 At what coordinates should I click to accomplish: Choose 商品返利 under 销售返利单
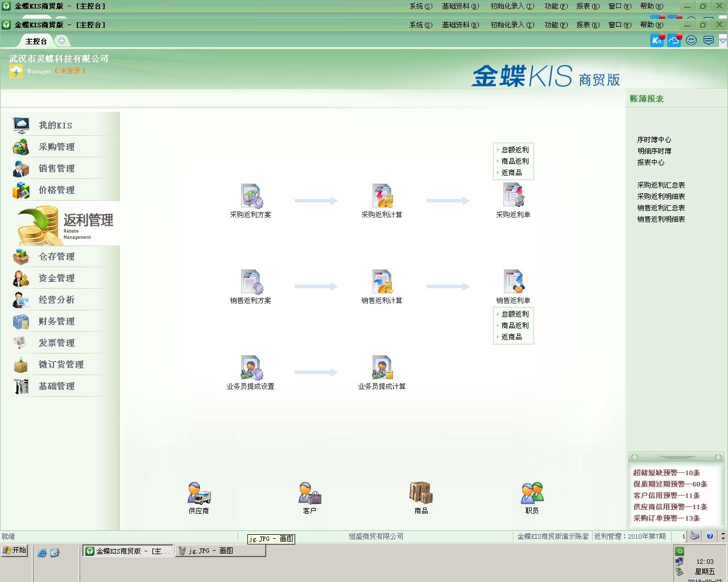coord(515,325)
